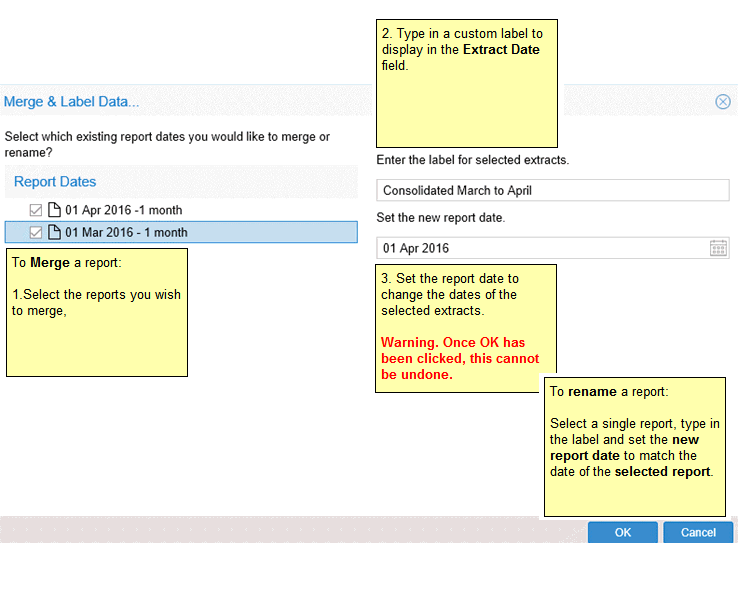The image size is (738, 601).
Task: Toggle the 01 Apr 2016 report checkbox
Action: coord(37,210)
